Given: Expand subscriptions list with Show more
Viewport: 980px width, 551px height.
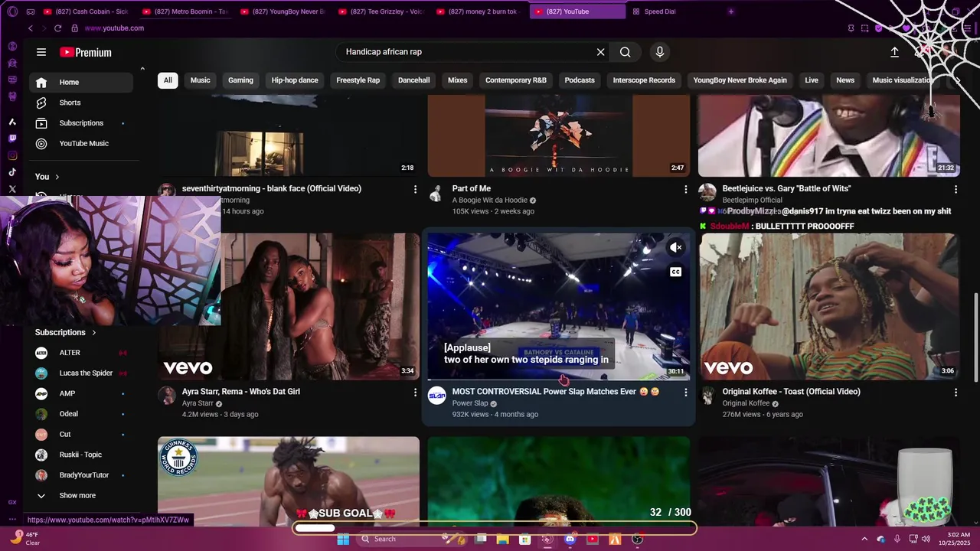Looking at the screenshot, I should 77,496.
